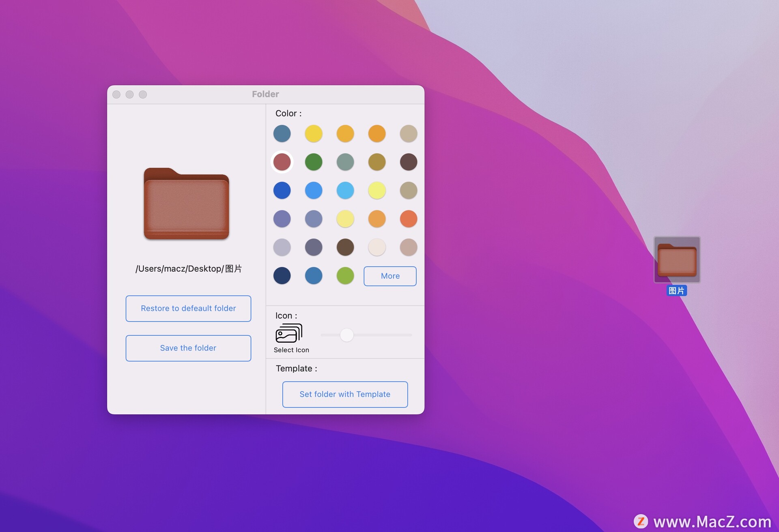Pick the coral red-orange swatch
This screenshot has width=779, height=532.
409,219
